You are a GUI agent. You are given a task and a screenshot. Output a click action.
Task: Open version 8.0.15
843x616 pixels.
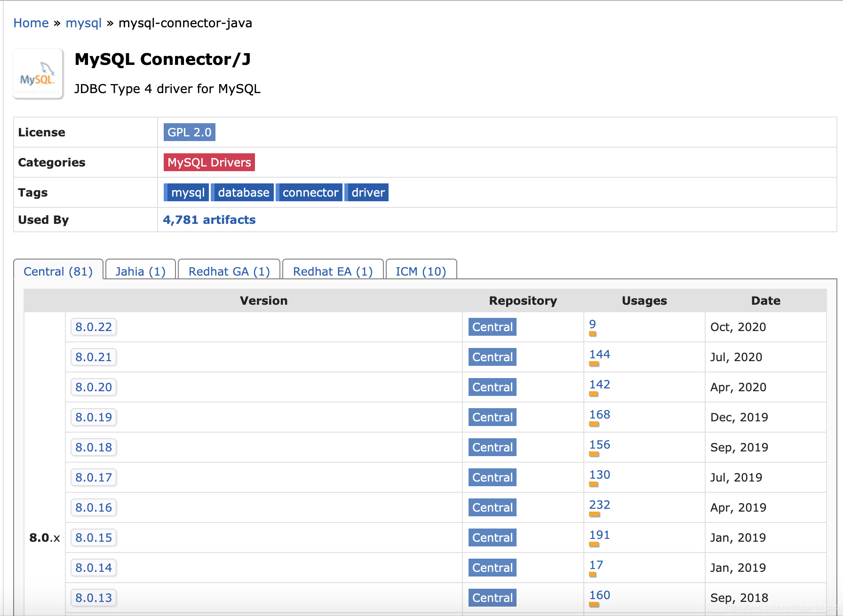pos(94,537)
